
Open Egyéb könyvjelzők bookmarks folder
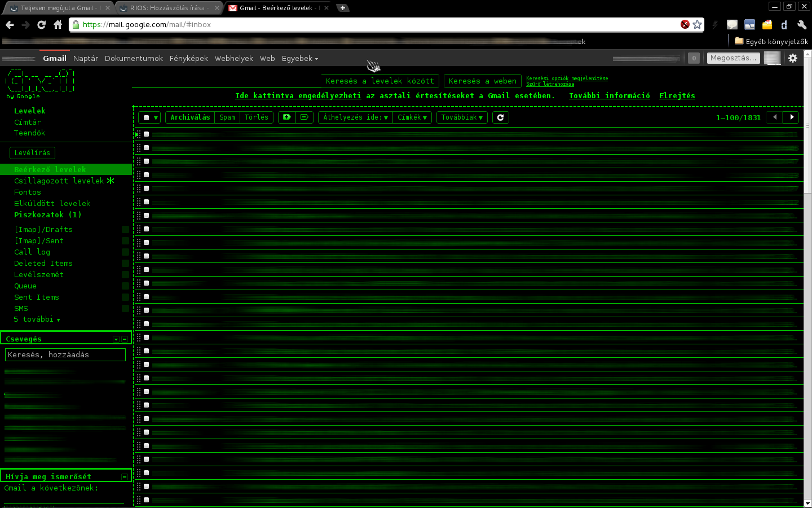pos(771,41)
